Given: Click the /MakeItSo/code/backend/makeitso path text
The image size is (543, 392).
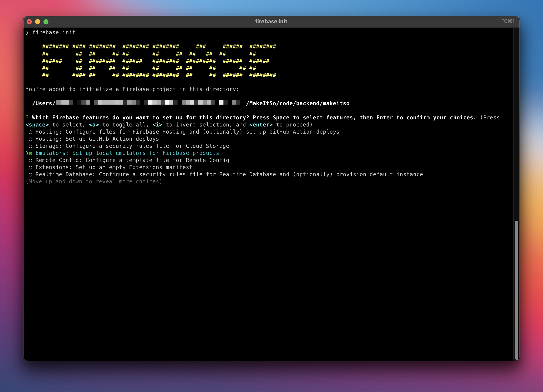Looking at the screenshot, I should [298, 103].
